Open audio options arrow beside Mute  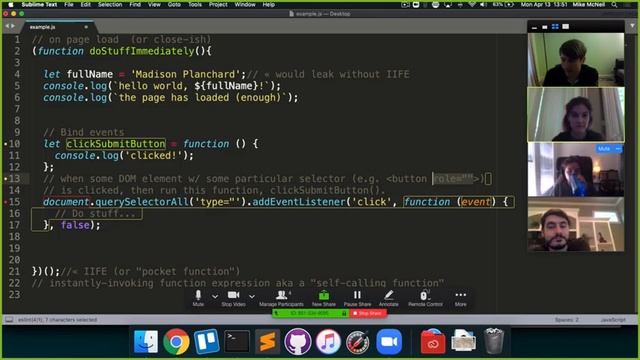215,296
